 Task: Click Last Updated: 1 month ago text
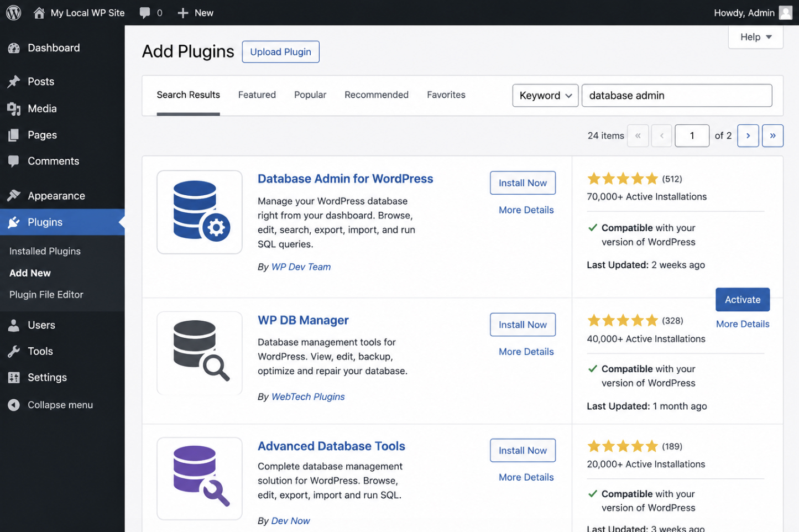[x=647, y=406]
